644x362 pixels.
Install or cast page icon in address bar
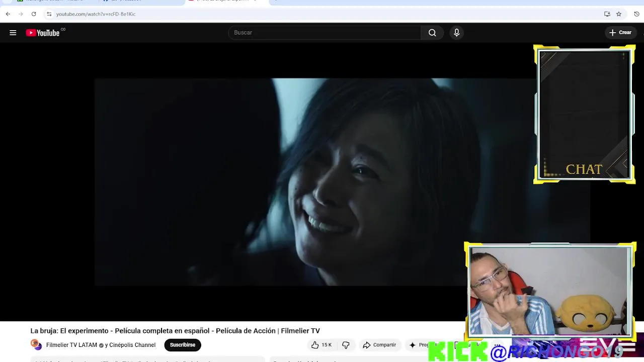(607, 14)
